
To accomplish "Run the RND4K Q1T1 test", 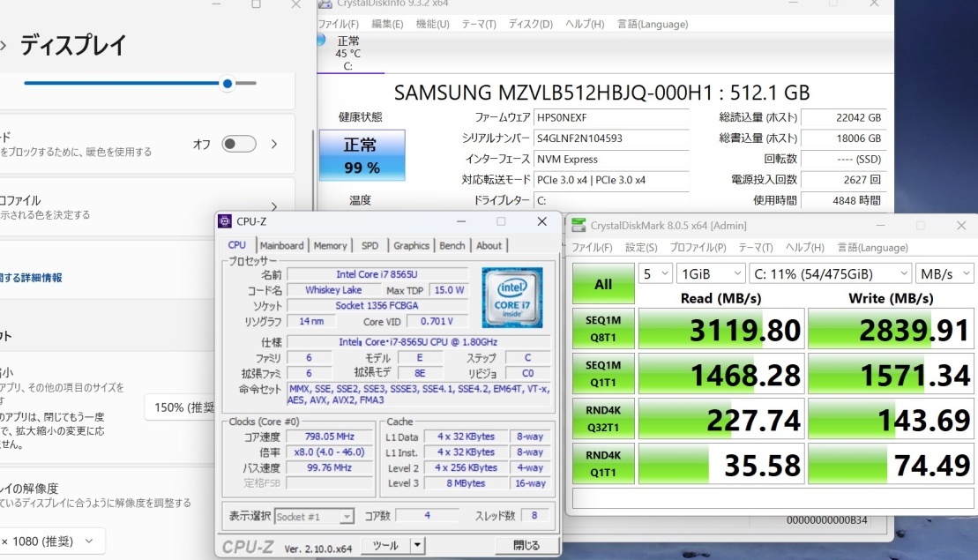I will (x=603, y=463).
